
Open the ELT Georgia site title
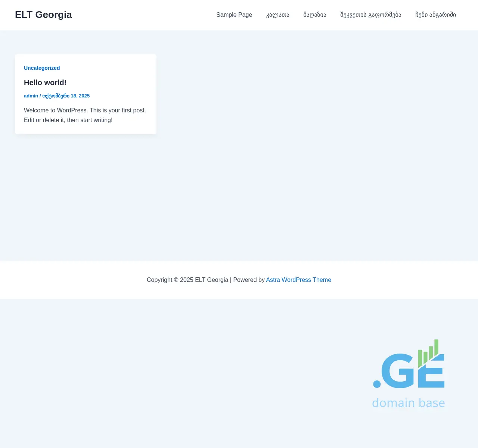(x=43, y=15)
